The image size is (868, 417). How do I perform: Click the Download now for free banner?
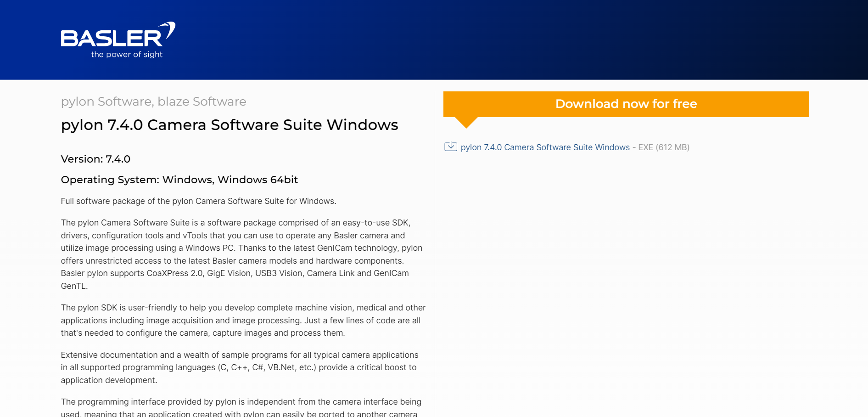[x=626, y=104]
